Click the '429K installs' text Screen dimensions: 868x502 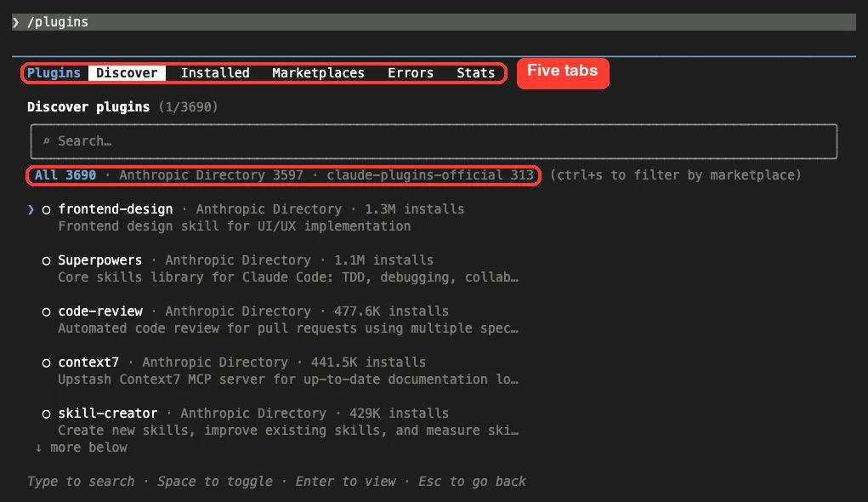pos(399,413)
